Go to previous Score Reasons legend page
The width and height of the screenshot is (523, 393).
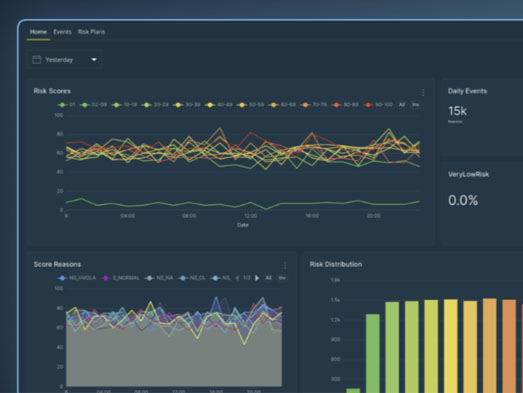coord(237,278)
